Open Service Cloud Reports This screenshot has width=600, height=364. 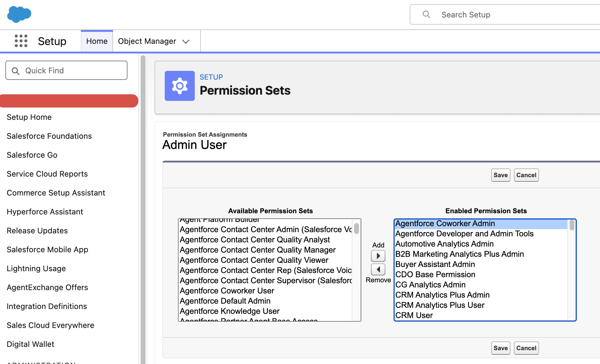tap(47, 174)
